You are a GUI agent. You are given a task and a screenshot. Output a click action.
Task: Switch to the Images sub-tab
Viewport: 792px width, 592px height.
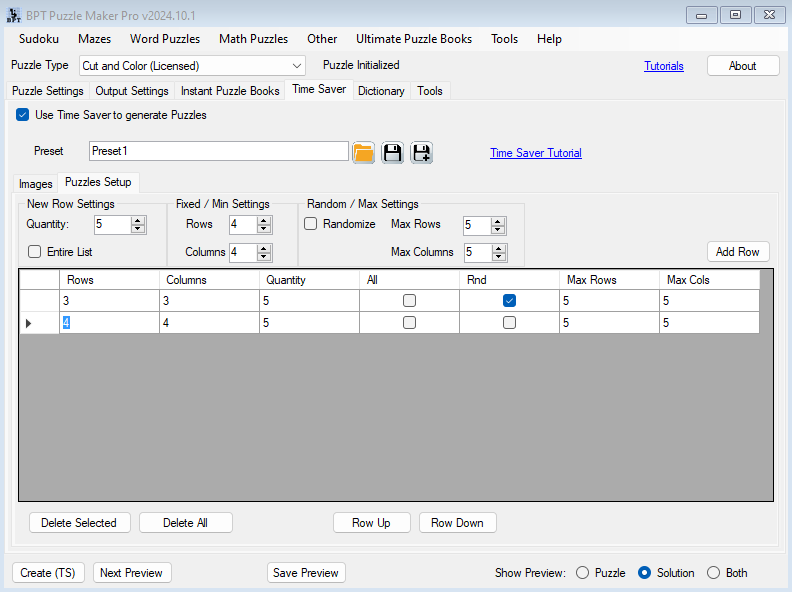coord(36,184)
